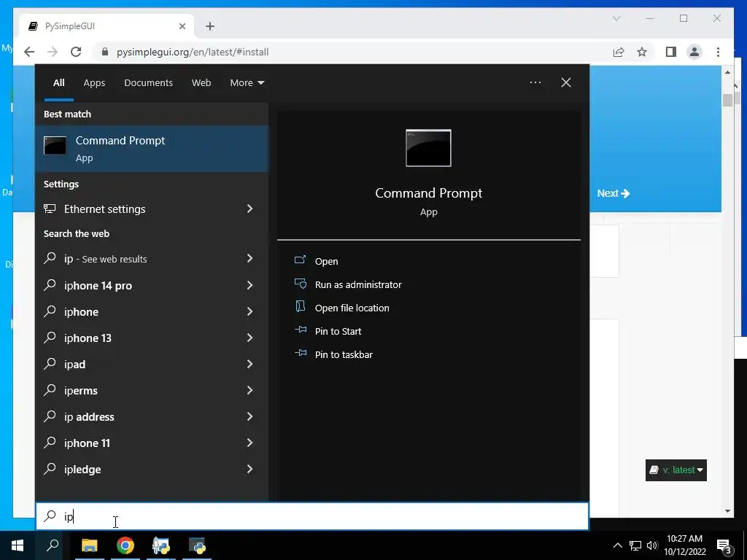Screen dimensions: 747x560
Task: Expand the Ethernet settings arrow
Action: point(249,209)
